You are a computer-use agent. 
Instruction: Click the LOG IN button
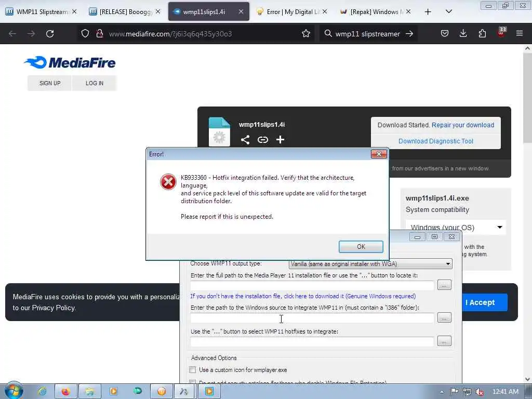coord(95,83)
